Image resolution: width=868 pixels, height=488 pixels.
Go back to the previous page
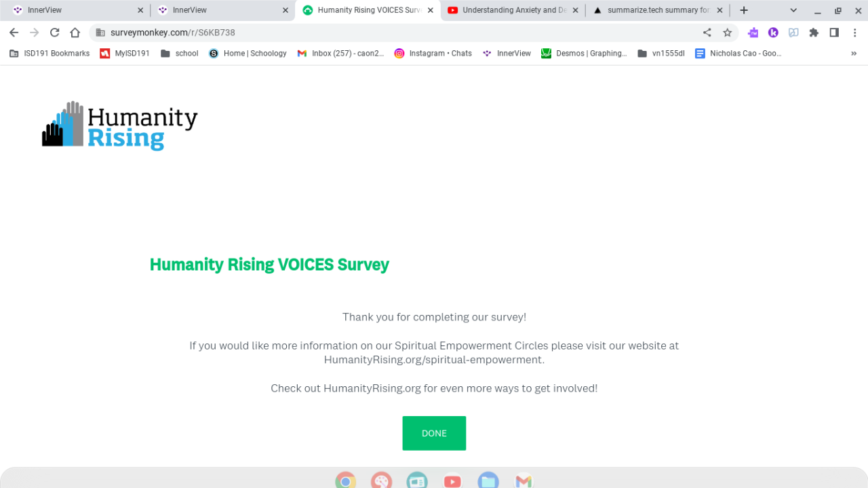click(14, 33)
